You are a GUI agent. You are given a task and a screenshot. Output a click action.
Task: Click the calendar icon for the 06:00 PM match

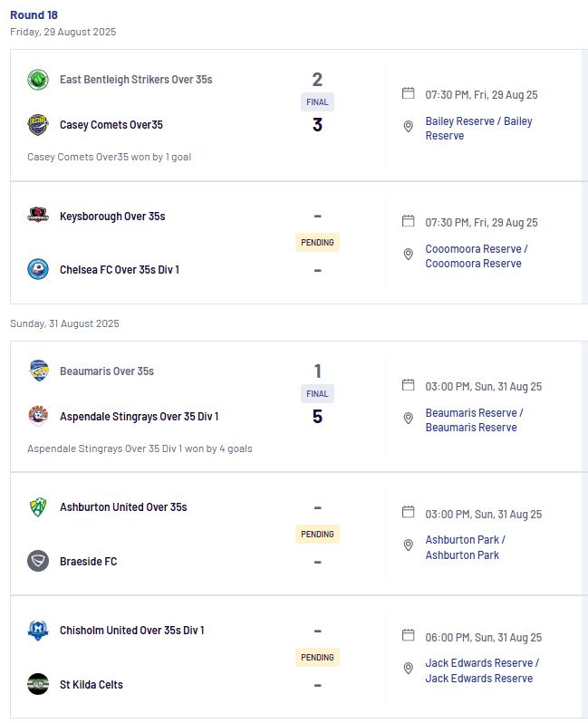point(408,635)
